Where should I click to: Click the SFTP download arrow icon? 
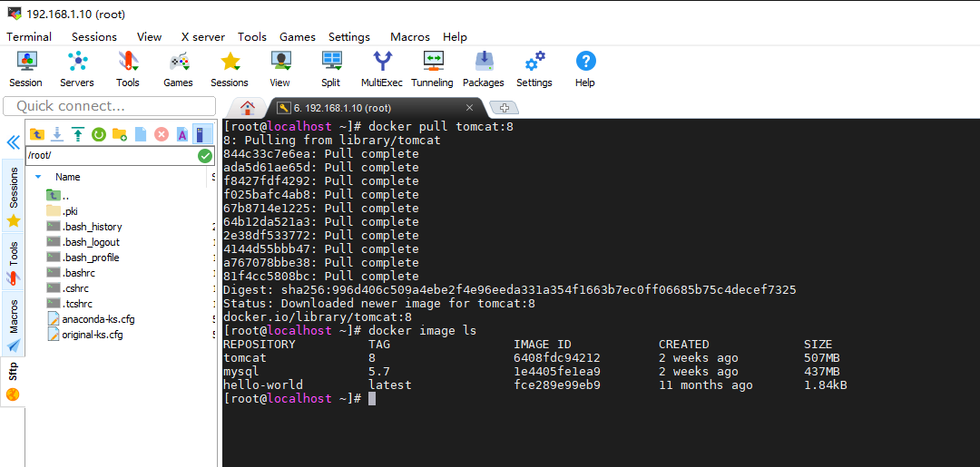[57, 133]
